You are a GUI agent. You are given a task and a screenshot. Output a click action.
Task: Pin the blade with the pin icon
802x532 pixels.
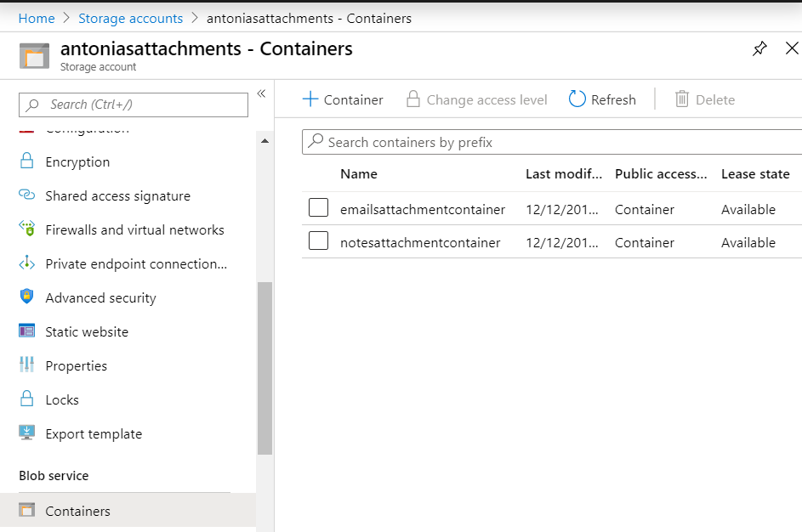click(x=759, y=48)
